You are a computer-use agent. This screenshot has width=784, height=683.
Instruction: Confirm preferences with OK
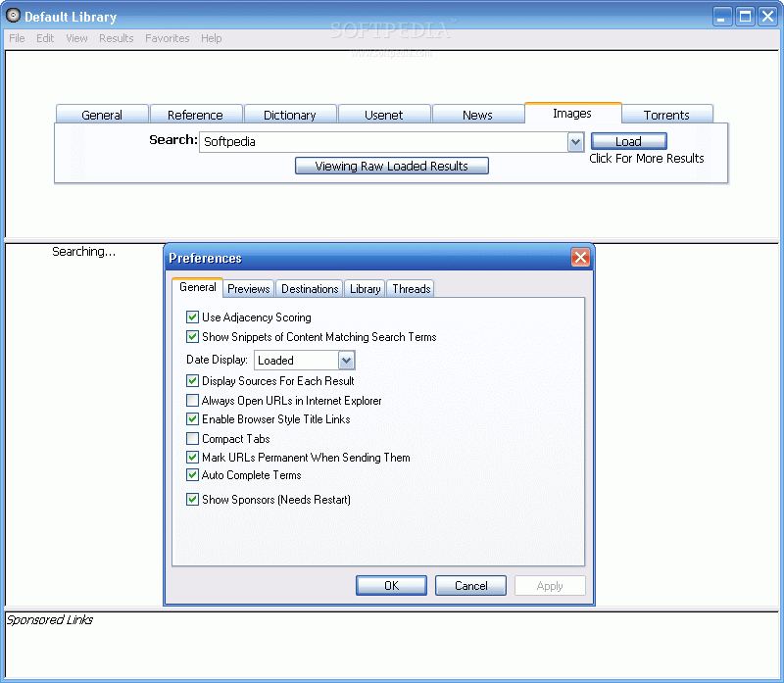point(391,585)
